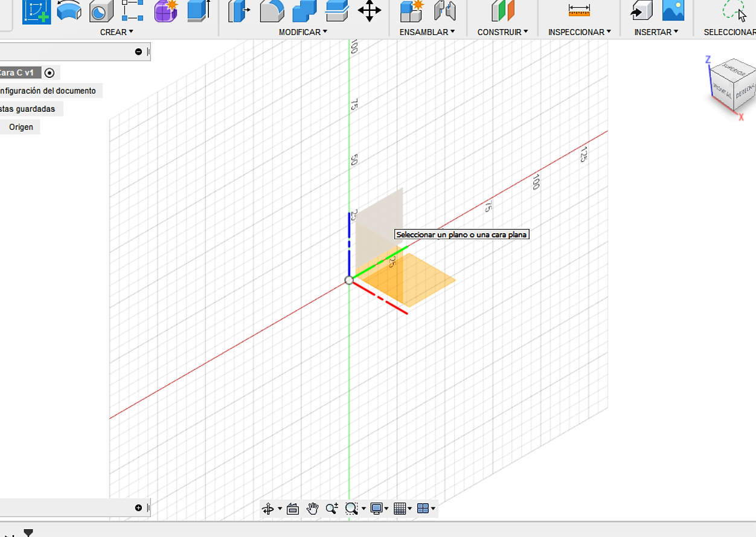Image resolution: width=756 pixels, height=537 pixels.
Task: Open the CREAR dropdown menu
Action: click(117, 32)
